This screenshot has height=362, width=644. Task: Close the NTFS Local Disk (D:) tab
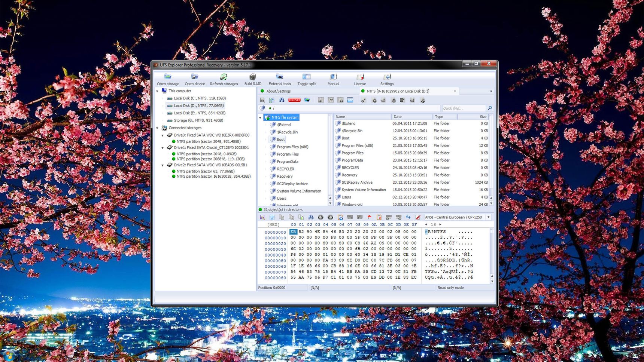click(x=455, y=91)
